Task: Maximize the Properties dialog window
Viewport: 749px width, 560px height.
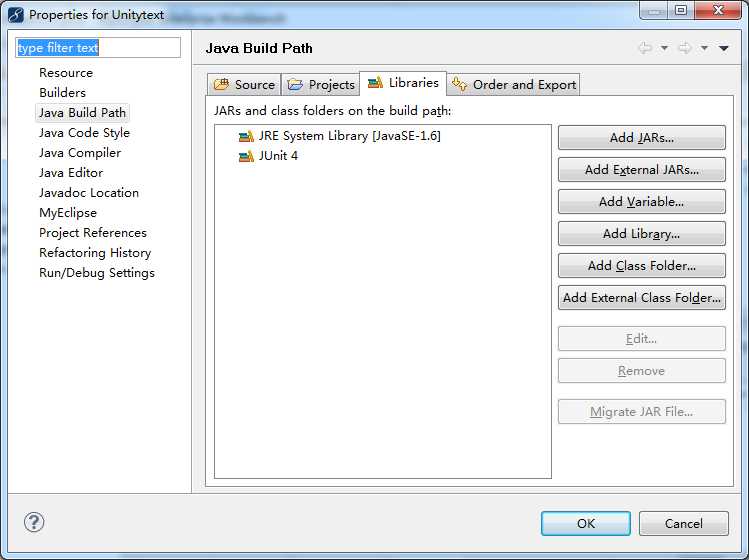Action: pos(681,10)
